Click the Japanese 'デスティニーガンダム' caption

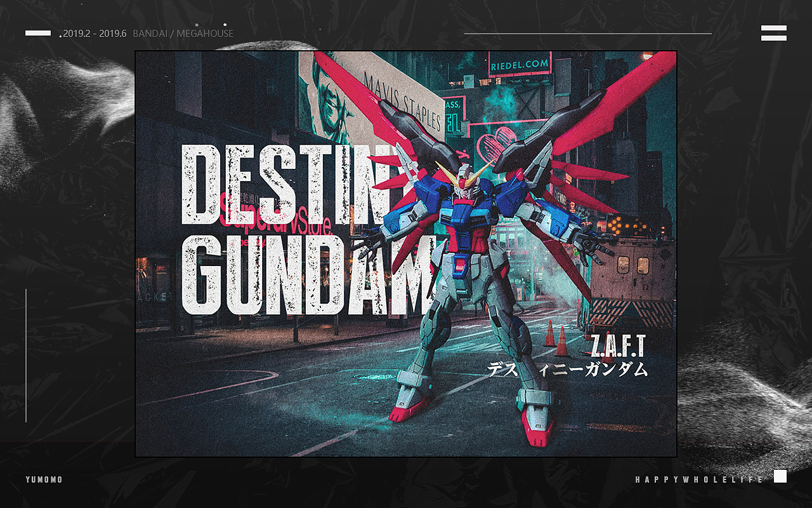tap(568, 368)
